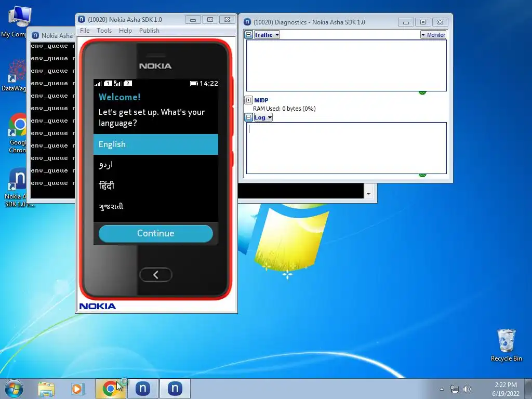The image size is (532, 399).
Task: Open the Traffic dropdown
Action: pyautogui.click(x=267, y=35)
